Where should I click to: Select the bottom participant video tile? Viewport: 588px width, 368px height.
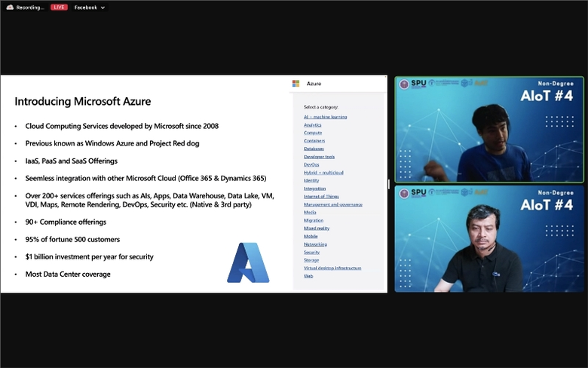[x=489, y=239]
